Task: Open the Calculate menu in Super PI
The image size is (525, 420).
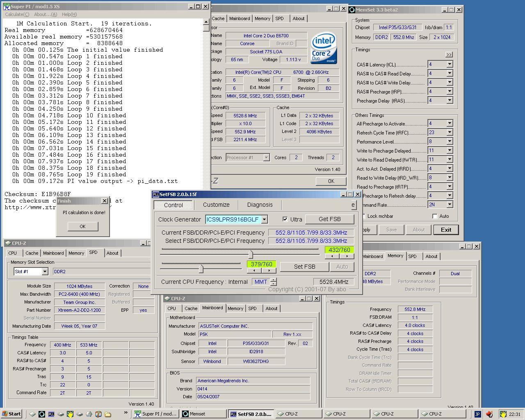Action: point(17,14)
